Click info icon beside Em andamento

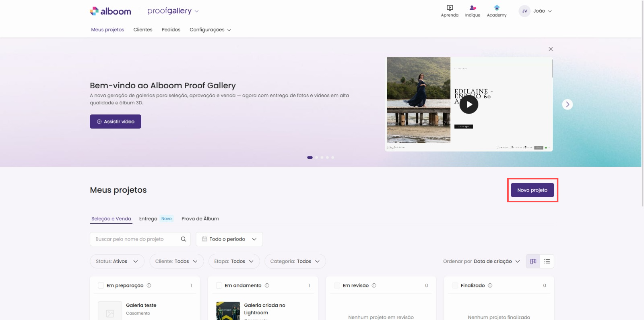pyautogui.click(x=267, y=285)
